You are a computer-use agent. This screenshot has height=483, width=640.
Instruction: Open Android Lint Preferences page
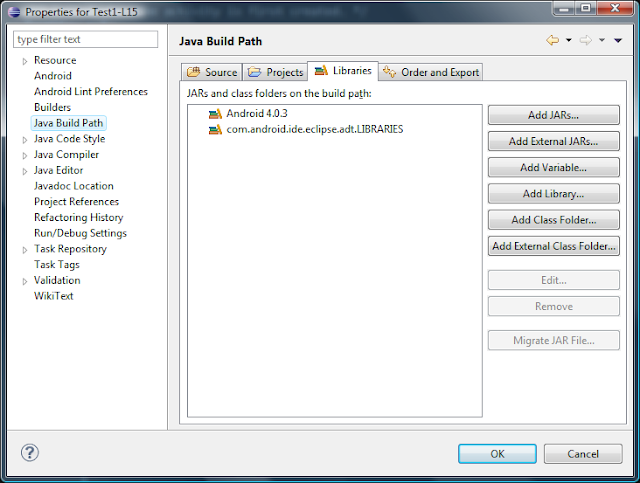(91, 91)
